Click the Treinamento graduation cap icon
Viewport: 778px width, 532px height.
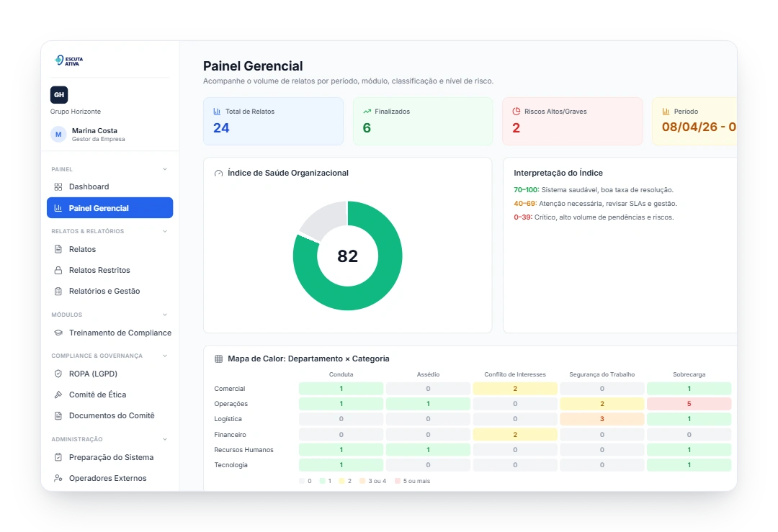[x=58, y=333]
